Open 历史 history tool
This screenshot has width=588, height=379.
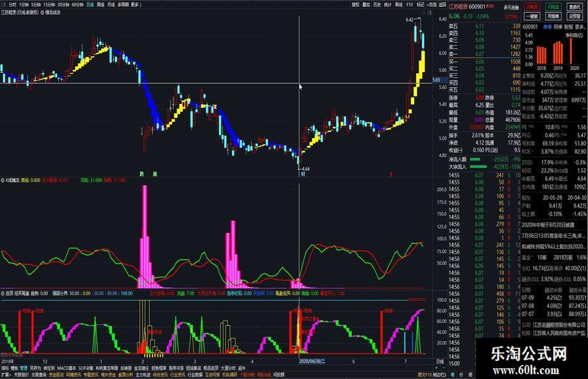[377, 4]
